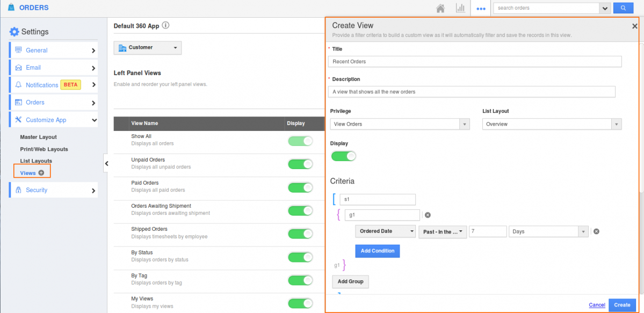Turn off the Shipped Orders display toggle
Screen dimensions: 644x313
pos(300,234)
